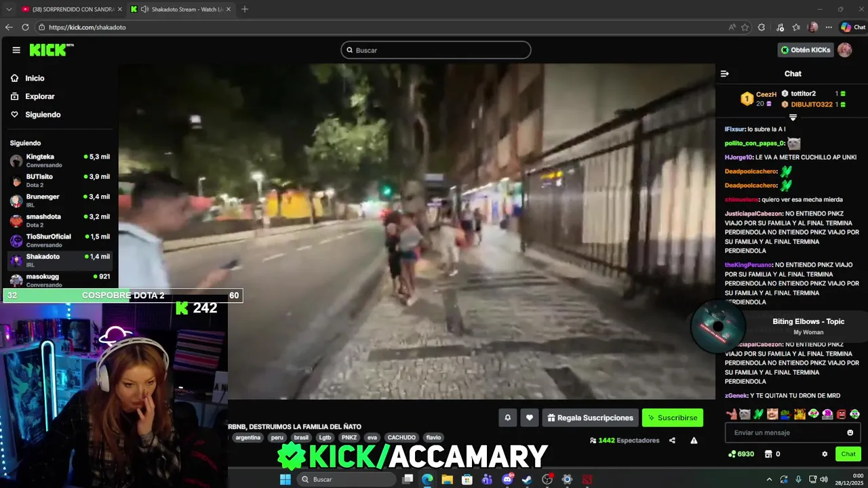This screenshot has width=868, height=488.
Task: Insert the Patrick emote
Action: coord(731,414)
